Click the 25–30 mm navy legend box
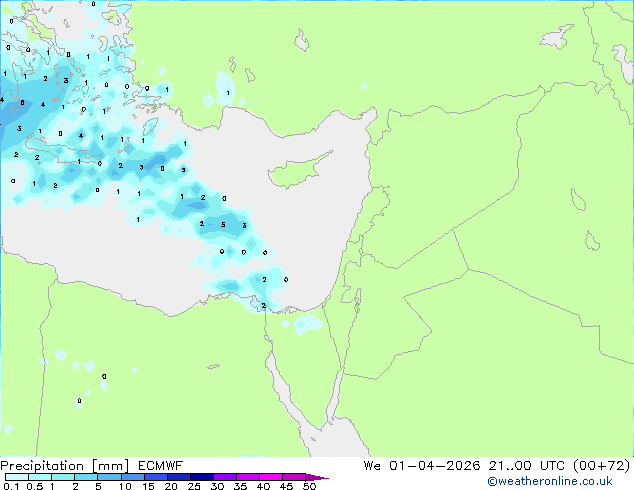The image size is (634, 490). coord(202,477)
